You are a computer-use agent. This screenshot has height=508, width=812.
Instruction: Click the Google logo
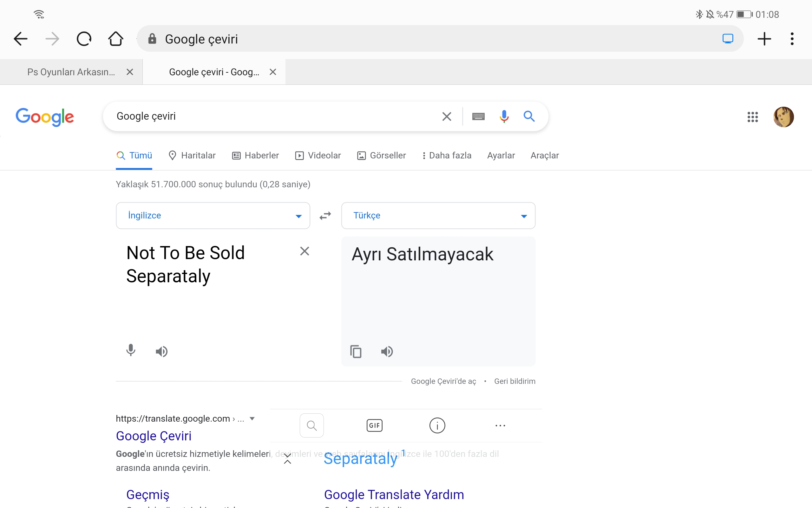pyautogui.click(x=45, y=117)
